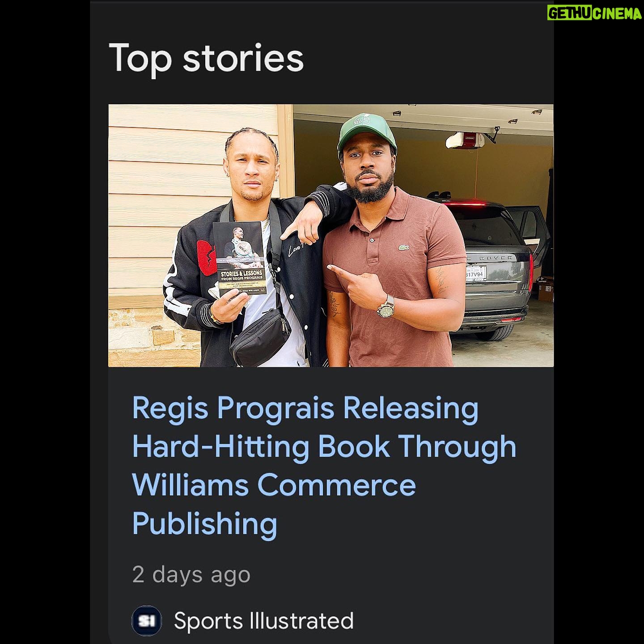This screenshot has width=644, height=644.
Task: Open the Sports Illustrated source name
Action: pos(263,621)
